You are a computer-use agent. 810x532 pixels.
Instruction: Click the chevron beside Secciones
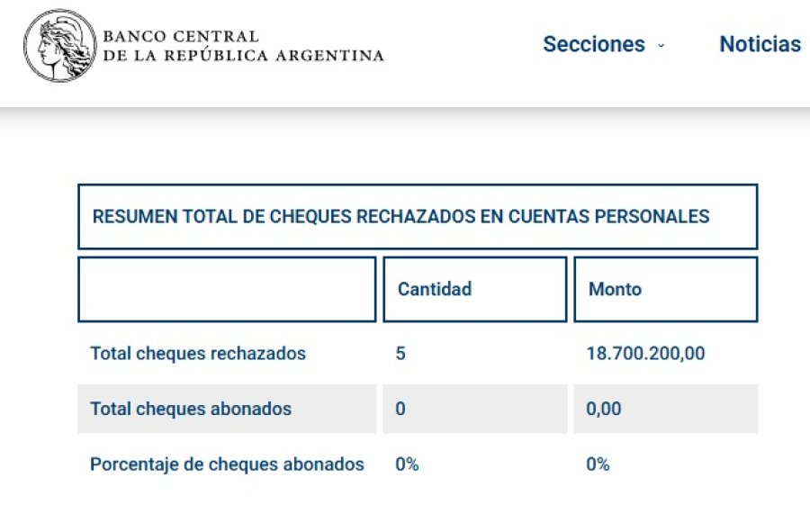click(x=660, y=46)
